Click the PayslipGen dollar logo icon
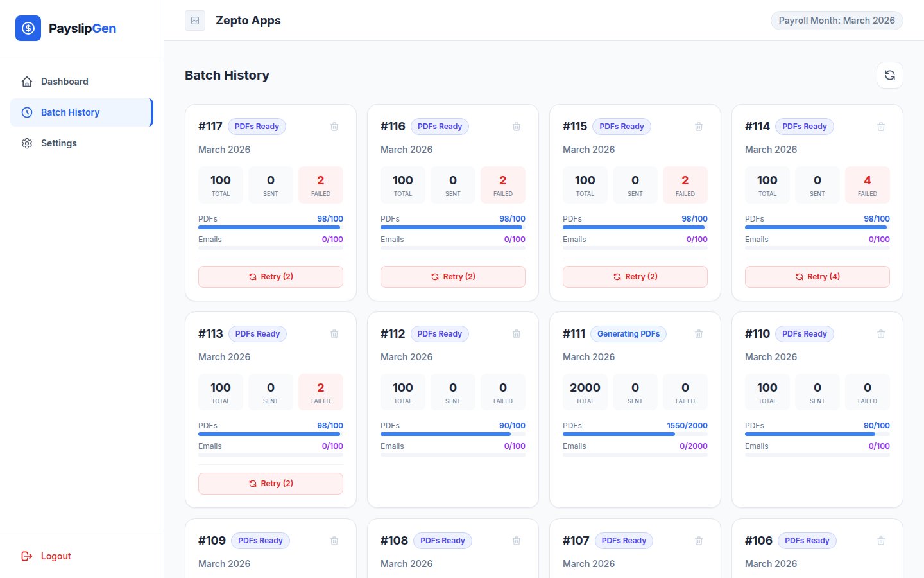The height and width of the screenshot is (578, 924). 28,28
